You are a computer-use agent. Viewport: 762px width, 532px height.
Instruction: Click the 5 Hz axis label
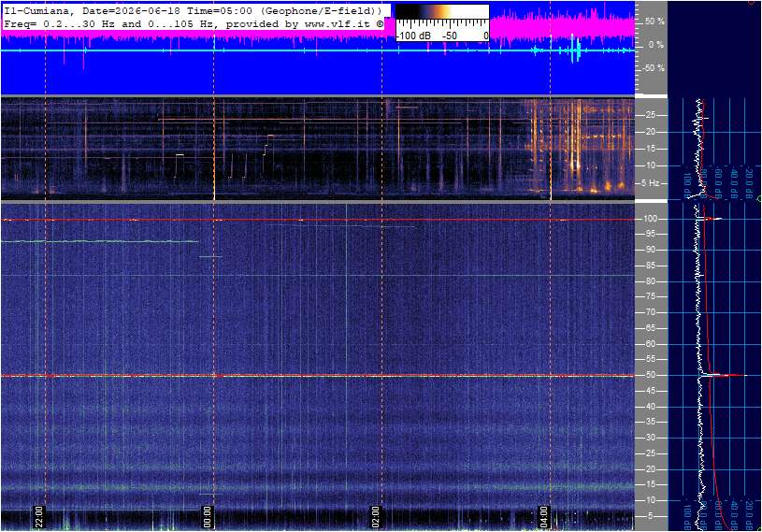(651, 183)
